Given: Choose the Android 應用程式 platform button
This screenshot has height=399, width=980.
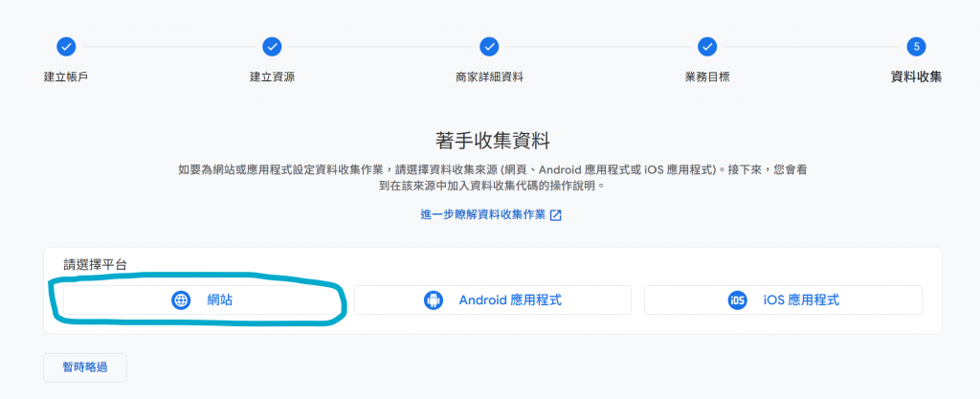Looking at the screenshot, I should 493,300.
